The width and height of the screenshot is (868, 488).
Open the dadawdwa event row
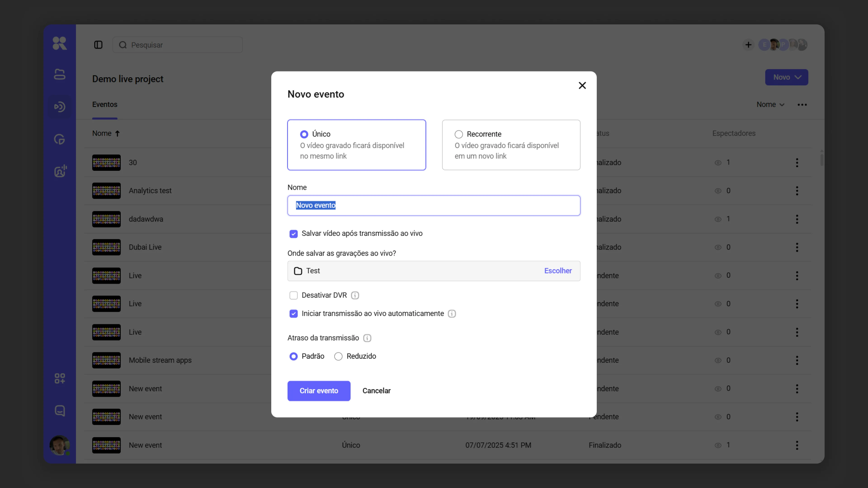[x=146, y=219]
